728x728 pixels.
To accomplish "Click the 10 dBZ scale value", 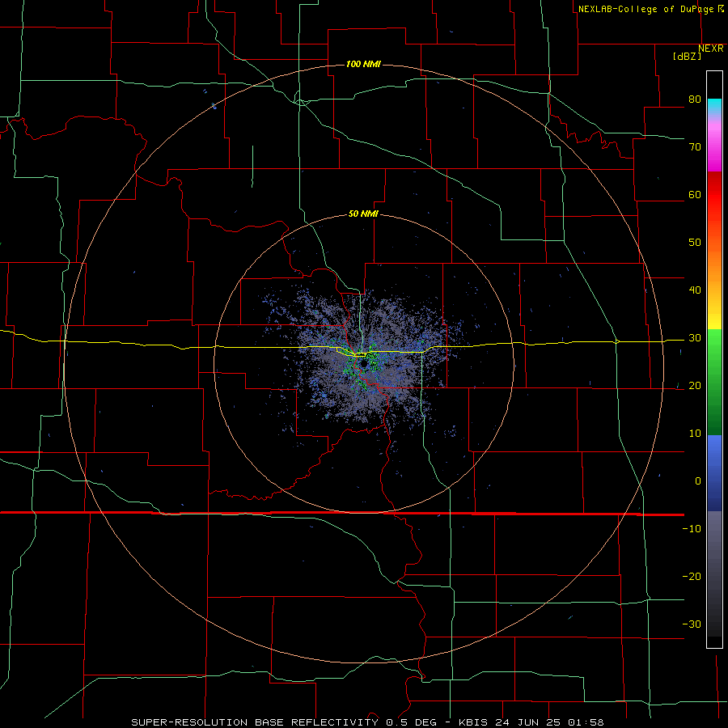I will pyautogui.click(x=695, y=434).
